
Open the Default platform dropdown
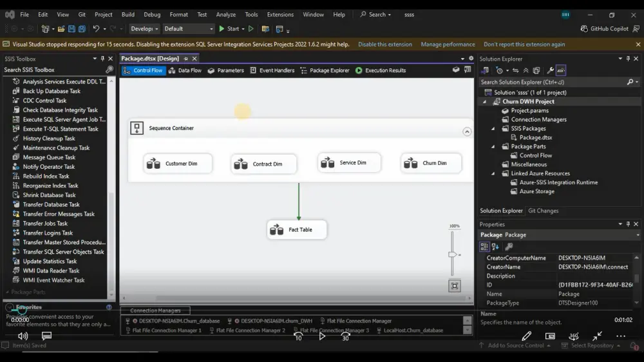pyautogui.click(x=189, y=29)
